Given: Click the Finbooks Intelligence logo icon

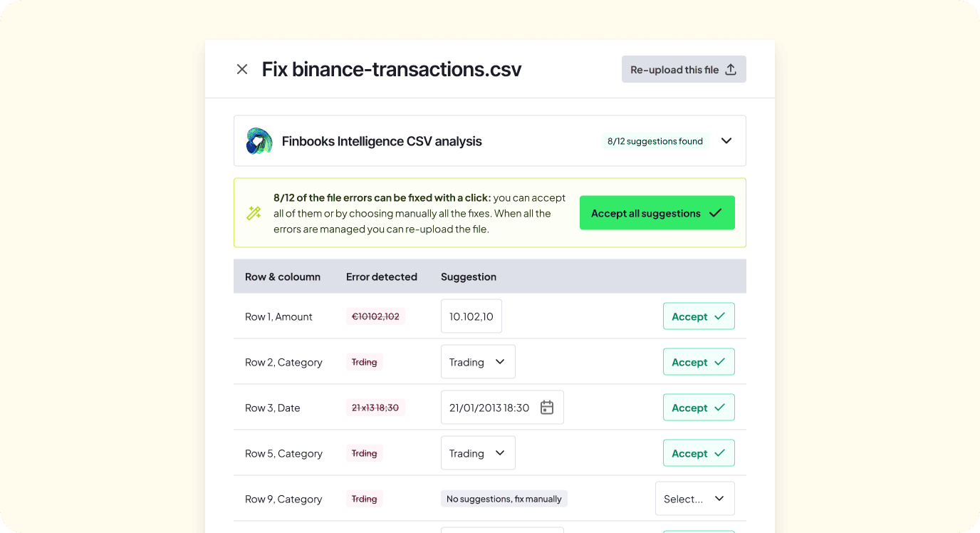Looking at the screenshot, I should 259,141.
